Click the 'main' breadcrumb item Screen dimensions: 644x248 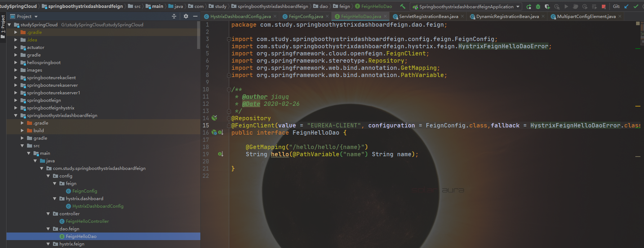coord(154,6)
